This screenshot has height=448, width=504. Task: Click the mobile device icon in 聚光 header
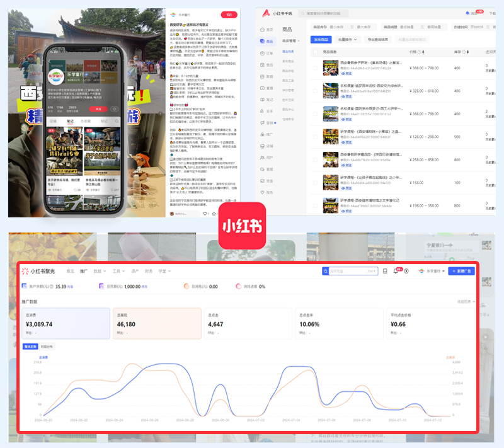pos(385,271)
